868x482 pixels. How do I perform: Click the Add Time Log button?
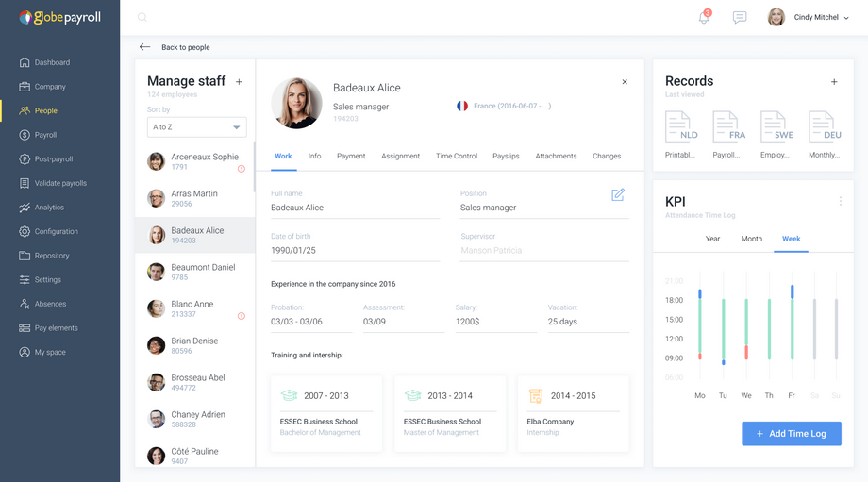click(791, 433)
